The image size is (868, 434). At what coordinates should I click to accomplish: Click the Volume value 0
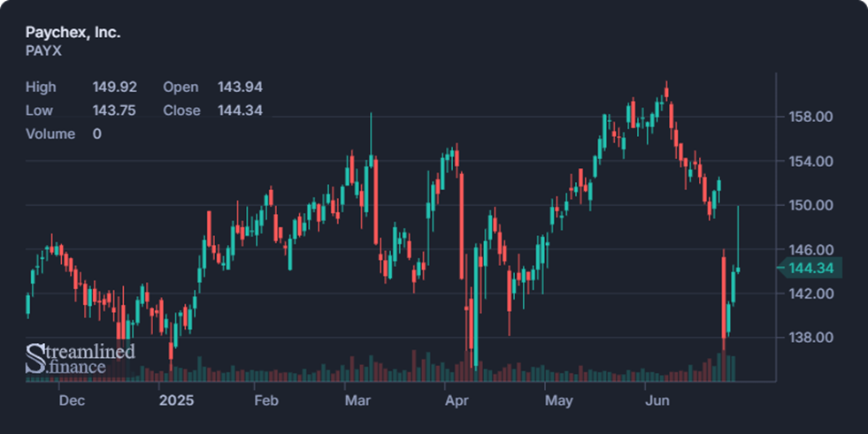click(x=96, y=133)
